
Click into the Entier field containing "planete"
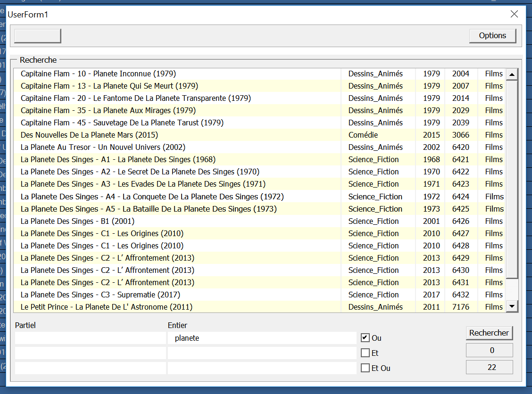(259, 337)
